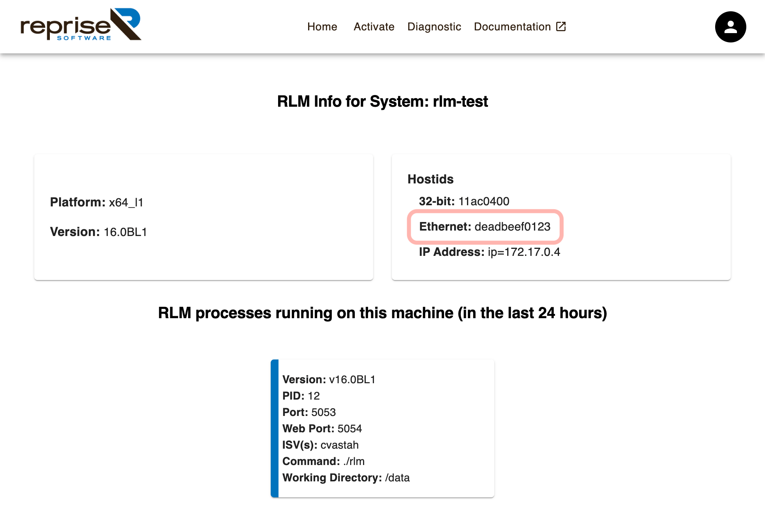Go to the Home page
This screenshot has height=532, width=765.
click(x=322, y=26)
